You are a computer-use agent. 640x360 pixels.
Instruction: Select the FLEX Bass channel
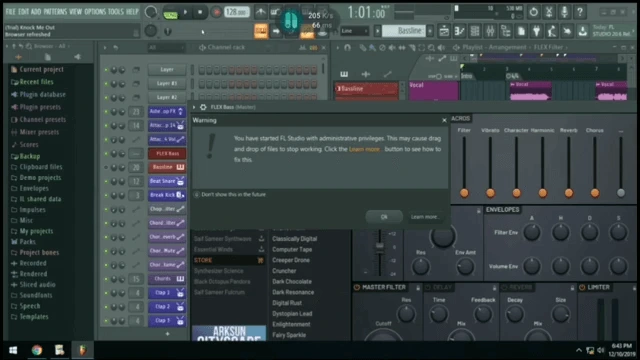point(167,153)
